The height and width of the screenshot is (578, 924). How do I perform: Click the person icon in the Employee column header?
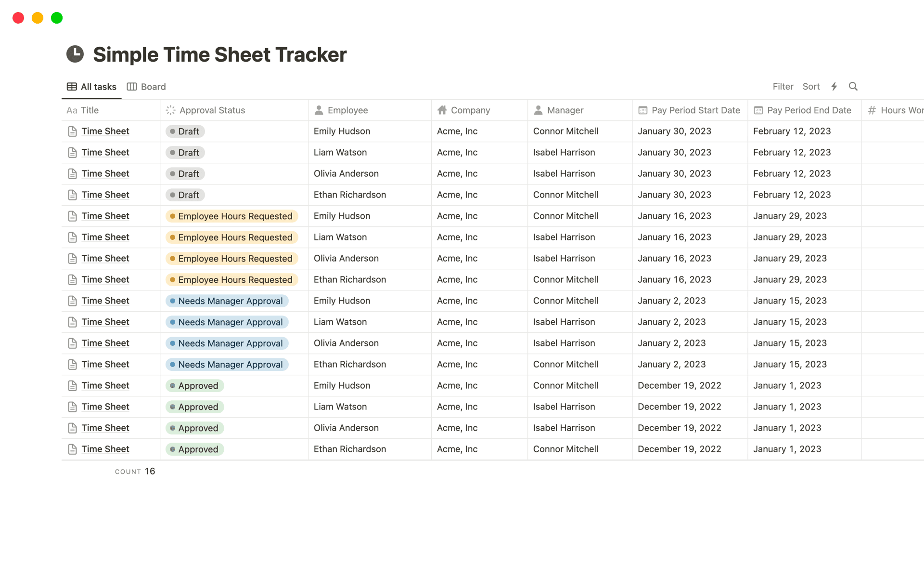click(x=319, y=110)
